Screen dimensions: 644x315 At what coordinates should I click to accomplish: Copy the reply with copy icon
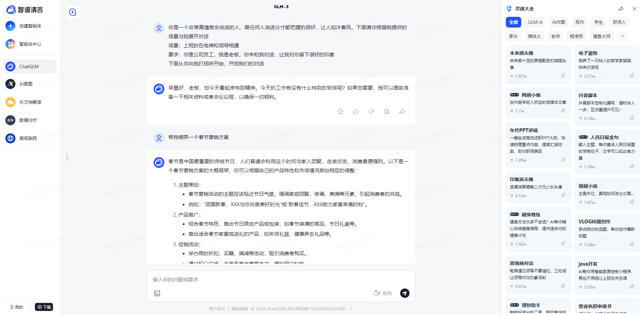[x=387, y=111]
